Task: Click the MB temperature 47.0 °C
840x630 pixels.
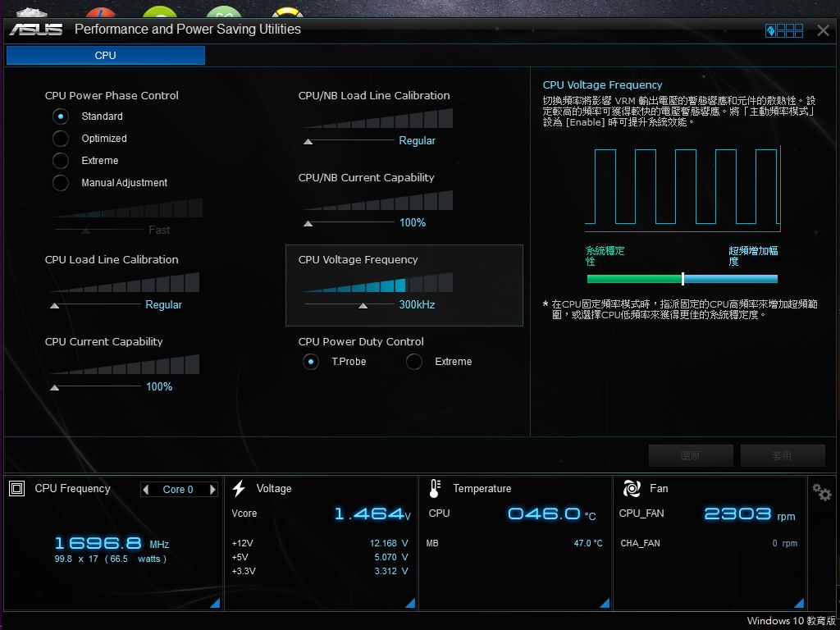Action: (588, 543)
